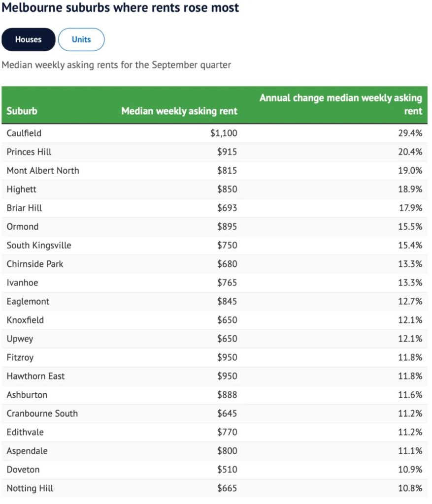This screenshot has width=432, height=504.
Task: Click the Caulfield suburb row
Action: coord(24,133)
